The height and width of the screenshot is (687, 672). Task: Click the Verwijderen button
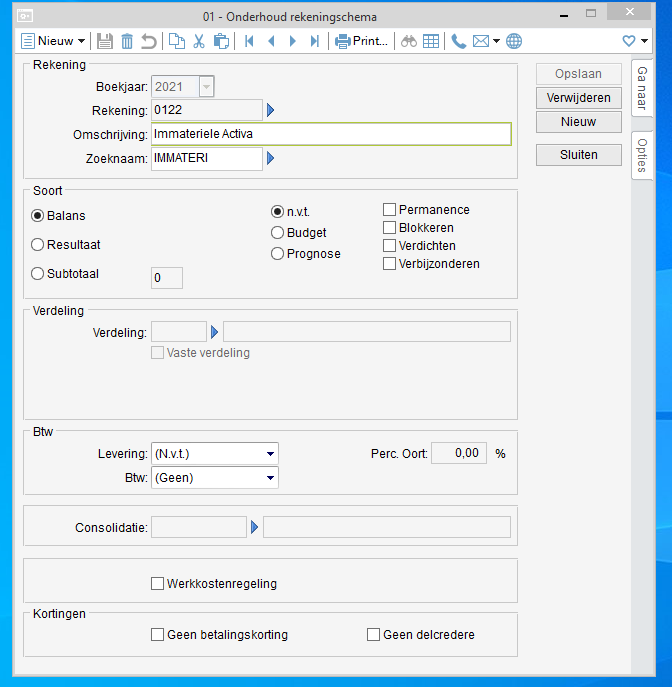pos(579,98)
